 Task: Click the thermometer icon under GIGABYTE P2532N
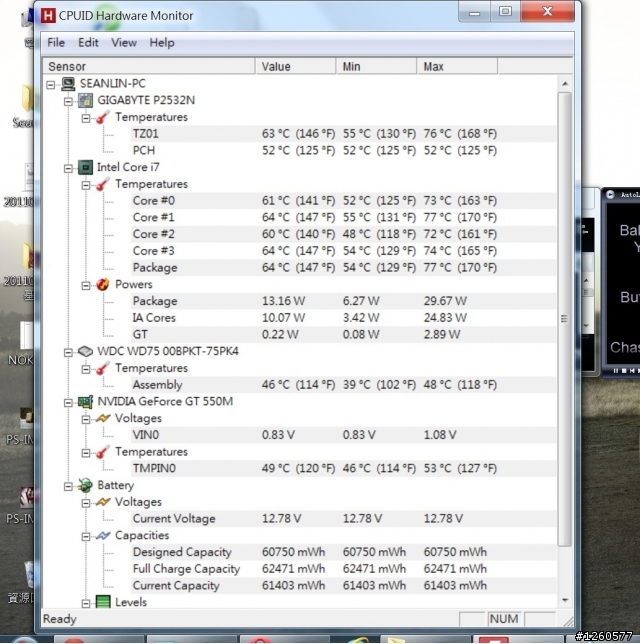click(x=103, y=117)
